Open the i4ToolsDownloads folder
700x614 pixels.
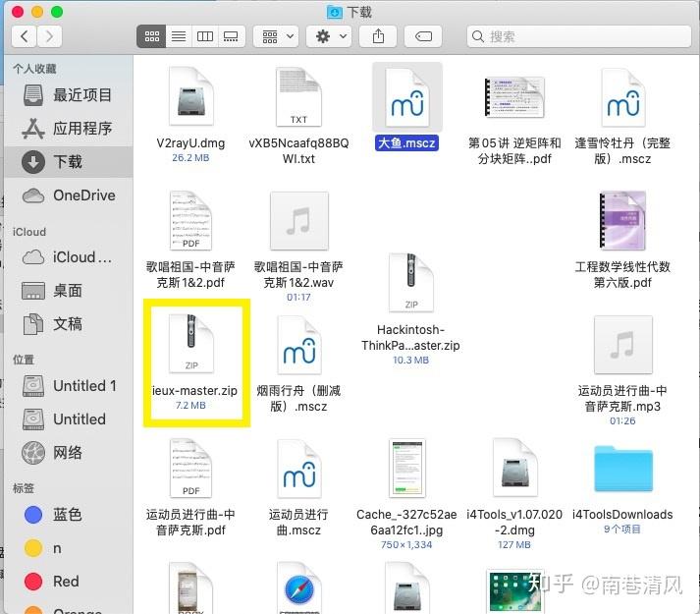click(x=622, y=486)
